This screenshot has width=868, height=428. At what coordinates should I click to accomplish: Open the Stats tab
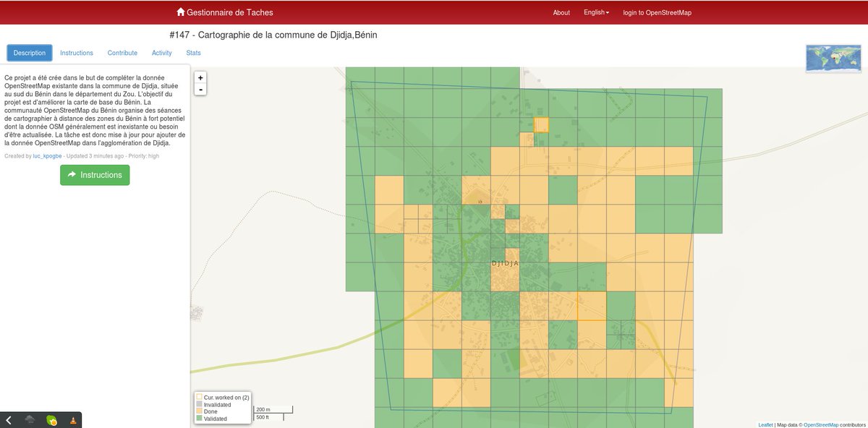click(194, 53)
